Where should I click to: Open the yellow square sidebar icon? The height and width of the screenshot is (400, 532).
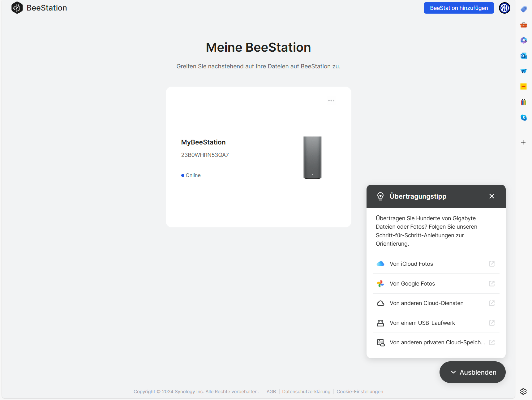pos(523,87)
